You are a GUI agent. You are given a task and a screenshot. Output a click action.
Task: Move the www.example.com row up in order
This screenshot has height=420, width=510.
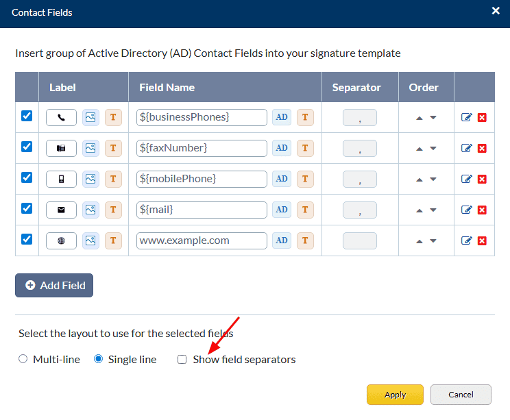point(420,241)
